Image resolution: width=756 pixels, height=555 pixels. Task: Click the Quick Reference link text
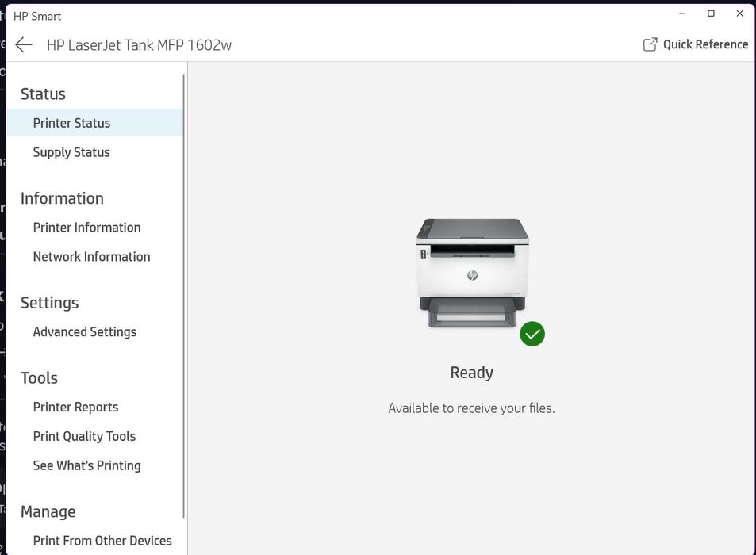705,44
